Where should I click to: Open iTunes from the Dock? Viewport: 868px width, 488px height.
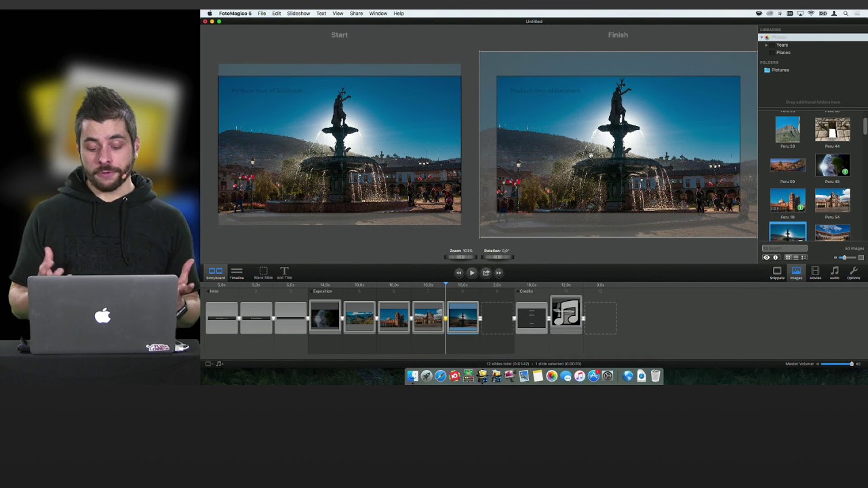[580, 376]
